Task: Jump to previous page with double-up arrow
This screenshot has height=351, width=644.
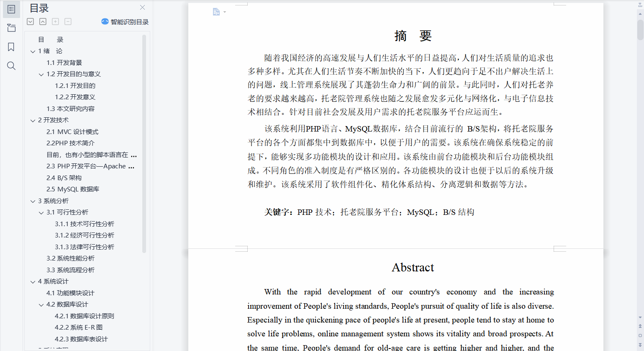Action: (x=640, y=326)
